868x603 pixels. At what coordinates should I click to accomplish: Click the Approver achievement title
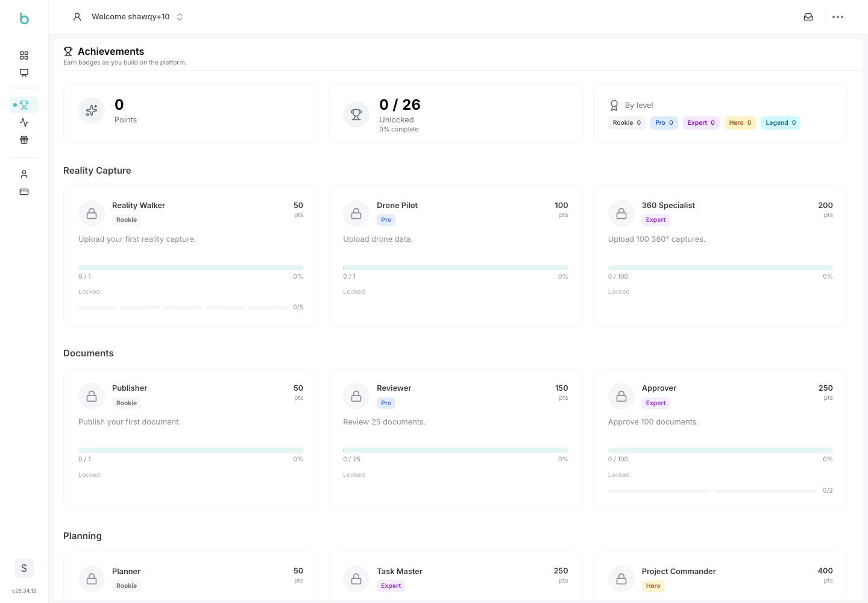[659, 388]
